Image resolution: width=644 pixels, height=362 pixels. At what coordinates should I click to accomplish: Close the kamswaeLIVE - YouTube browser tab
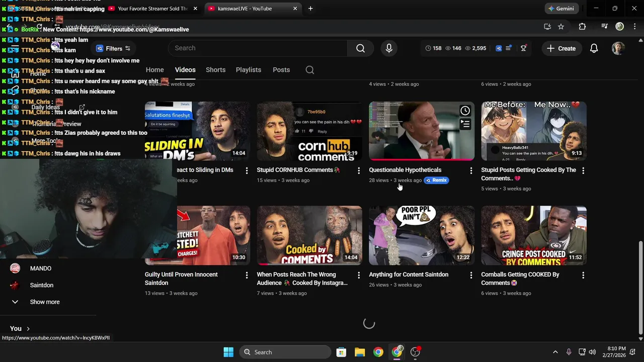click(295, 9)
